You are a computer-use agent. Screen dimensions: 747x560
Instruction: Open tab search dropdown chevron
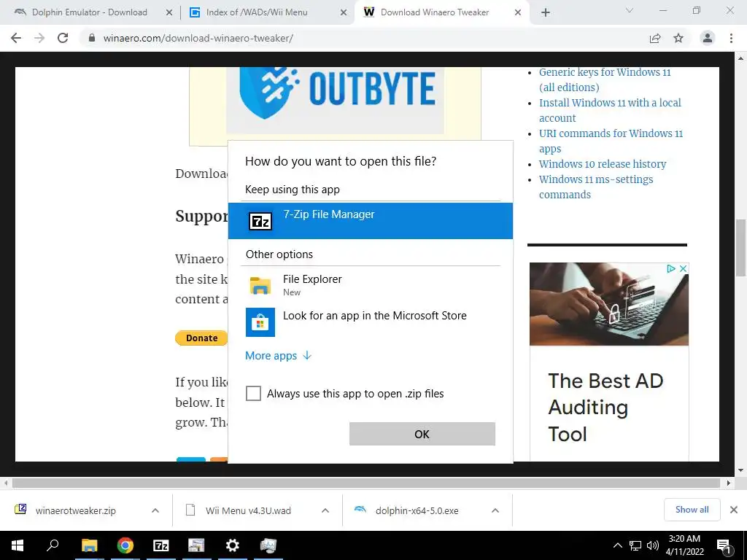tap(630, 10)
